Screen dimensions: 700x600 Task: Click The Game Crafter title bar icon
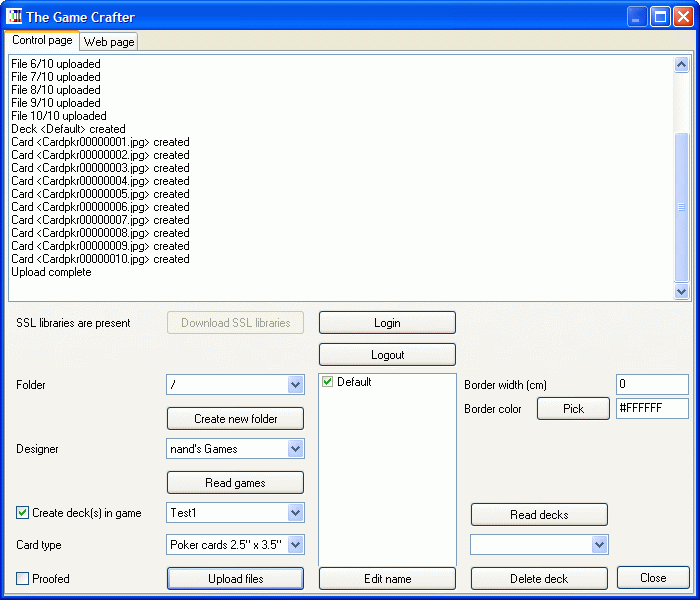(x=14, y=17)
